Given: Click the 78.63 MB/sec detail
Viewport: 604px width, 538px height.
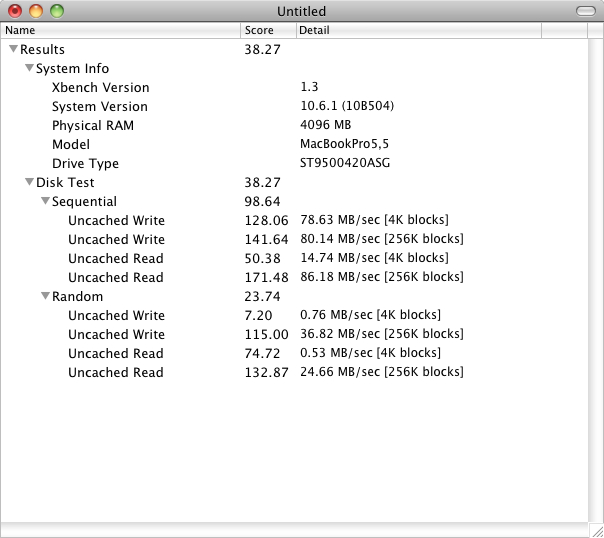Looking at the screenshot, I should (x=374, y=220).
